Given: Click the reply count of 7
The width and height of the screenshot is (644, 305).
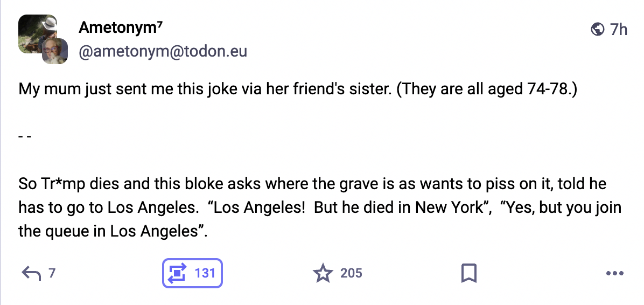Looking at the screenshot, I should [x=52, y=273].
